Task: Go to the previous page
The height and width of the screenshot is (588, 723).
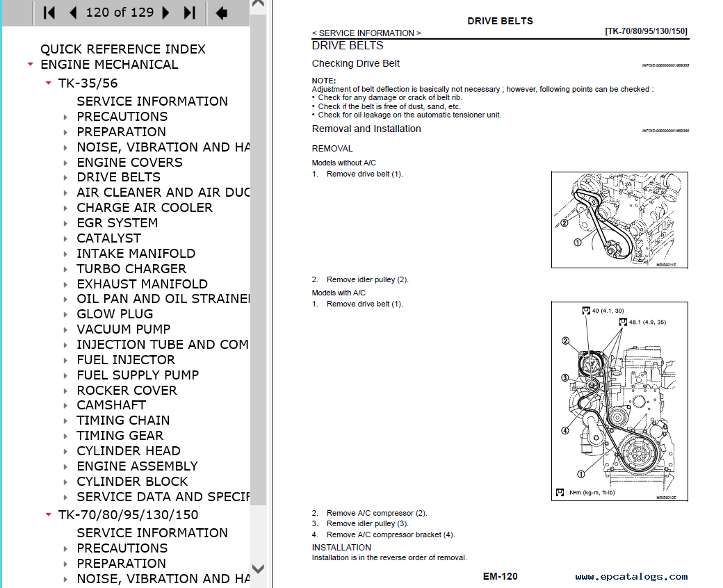Action: click(x=73, y=13)
